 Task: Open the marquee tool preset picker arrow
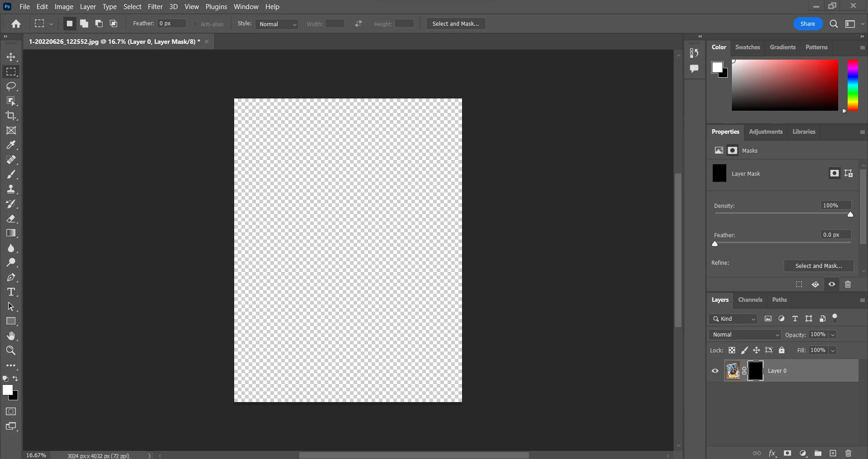click(51, 24)
